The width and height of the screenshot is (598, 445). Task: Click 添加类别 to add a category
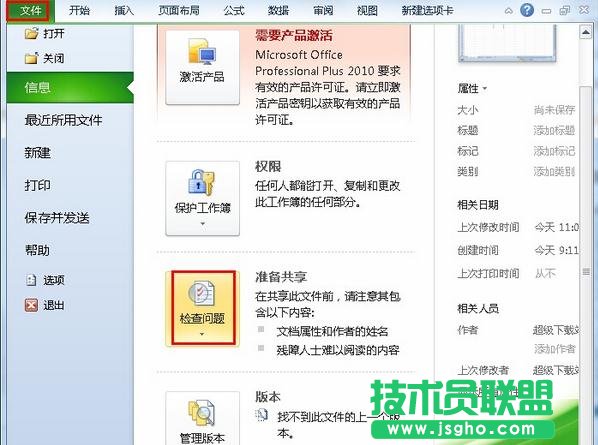point(554,172)
